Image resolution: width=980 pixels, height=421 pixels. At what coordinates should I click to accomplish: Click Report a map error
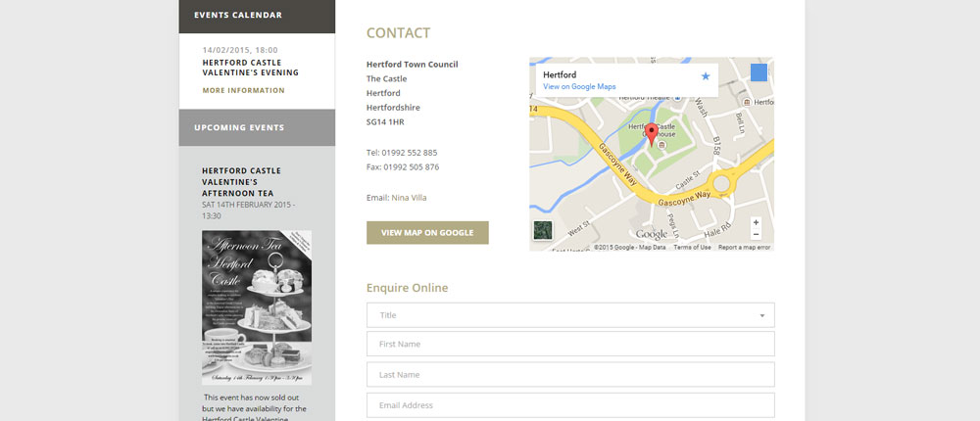point(744,248)
